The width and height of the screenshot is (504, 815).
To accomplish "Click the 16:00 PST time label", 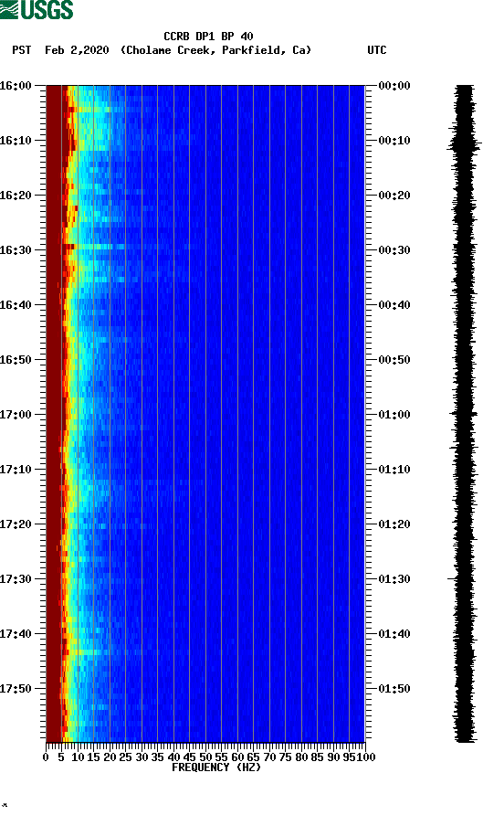I will [16, 85].
